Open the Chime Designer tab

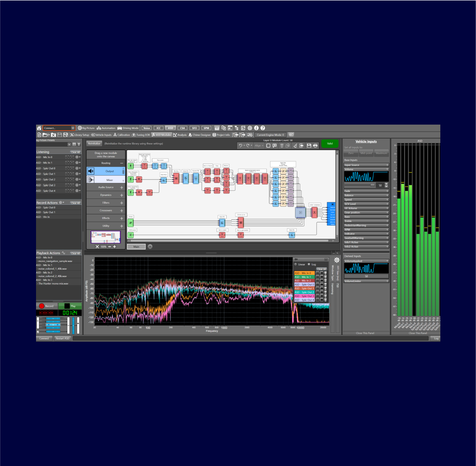200,135
